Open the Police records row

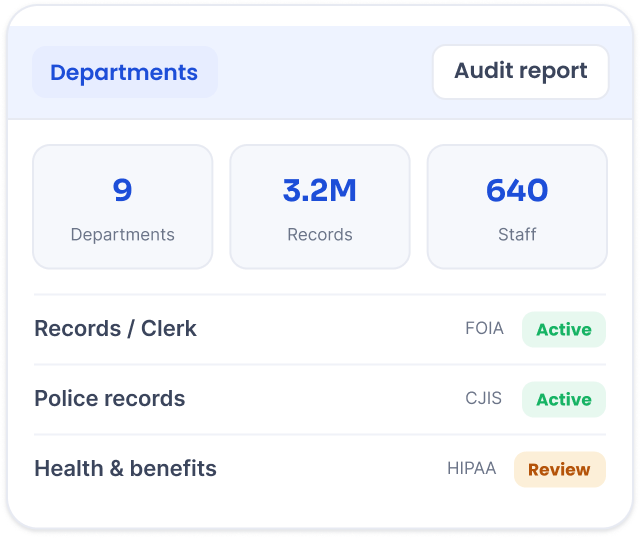320,399
